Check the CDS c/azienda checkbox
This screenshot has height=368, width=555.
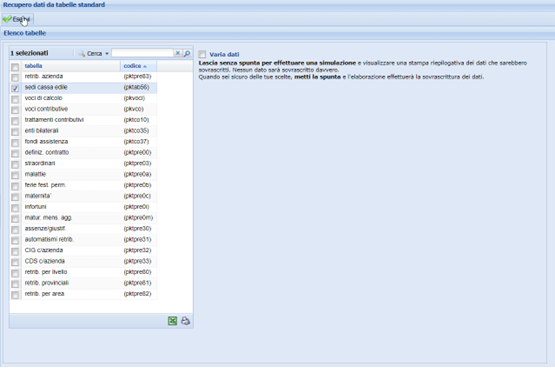coord(15,262)
